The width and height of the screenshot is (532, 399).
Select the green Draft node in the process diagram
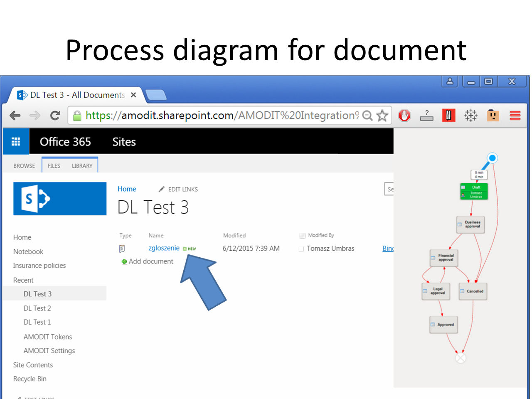474,191
